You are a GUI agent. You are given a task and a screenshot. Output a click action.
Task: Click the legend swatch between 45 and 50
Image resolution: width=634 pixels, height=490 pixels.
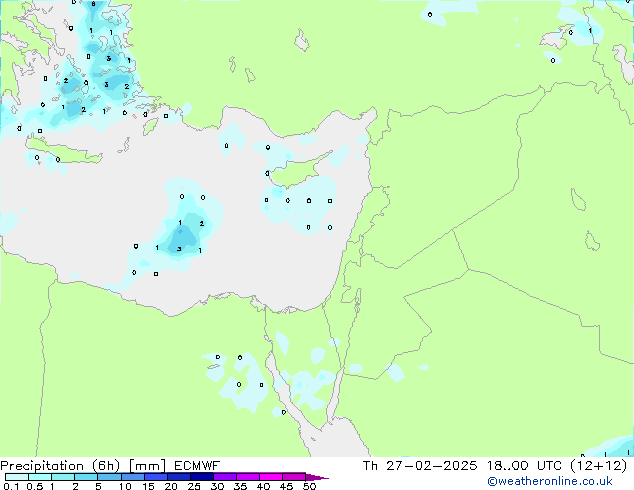pyautogui.click(x=294, y=477)
